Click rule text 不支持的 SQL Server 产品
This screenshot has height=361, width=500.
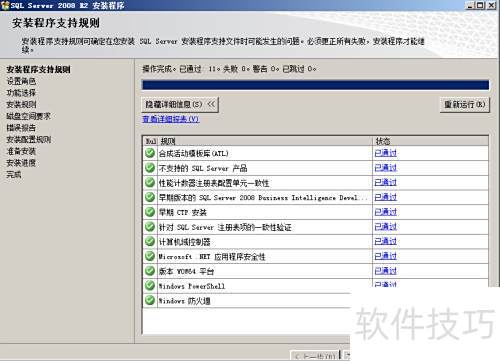click(x=203, y=168)
